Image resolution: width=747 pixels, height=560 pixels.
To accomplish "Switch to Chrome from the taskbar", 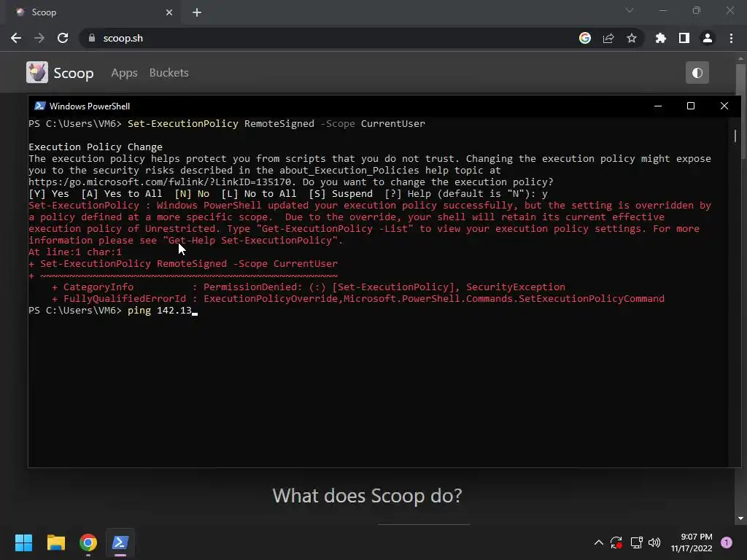I will [x=88, y=542].
